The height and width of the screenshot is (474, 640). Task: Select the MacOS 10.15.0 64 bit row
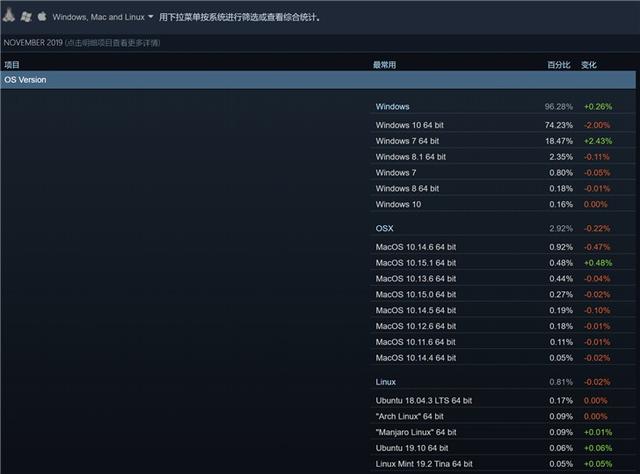(503, 294)
